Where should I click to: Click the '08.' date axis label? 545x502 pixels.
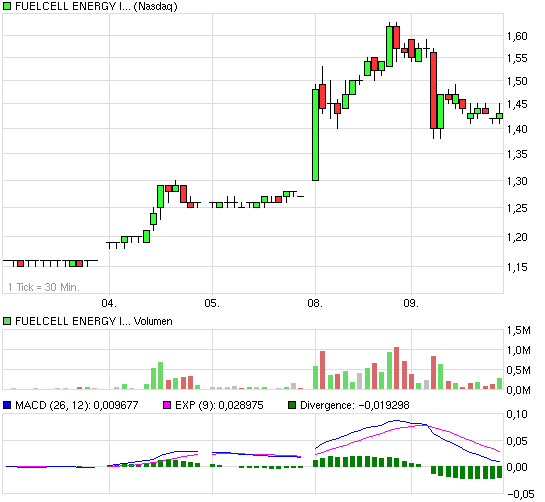315,303
